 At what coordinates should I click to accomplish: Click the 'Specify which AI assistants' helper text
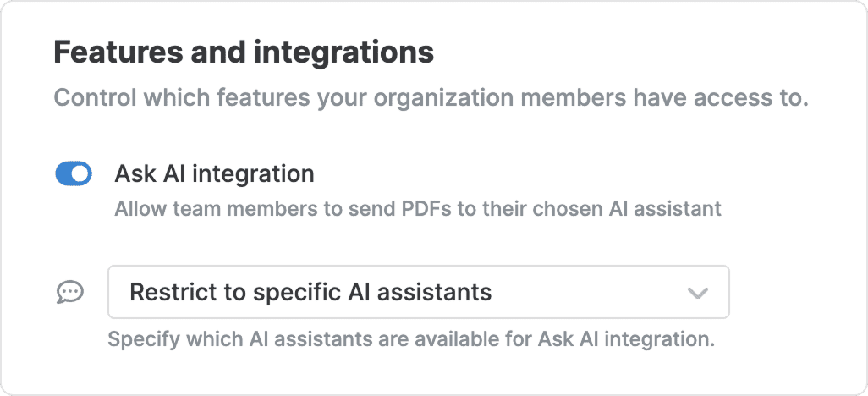point(411,339)
